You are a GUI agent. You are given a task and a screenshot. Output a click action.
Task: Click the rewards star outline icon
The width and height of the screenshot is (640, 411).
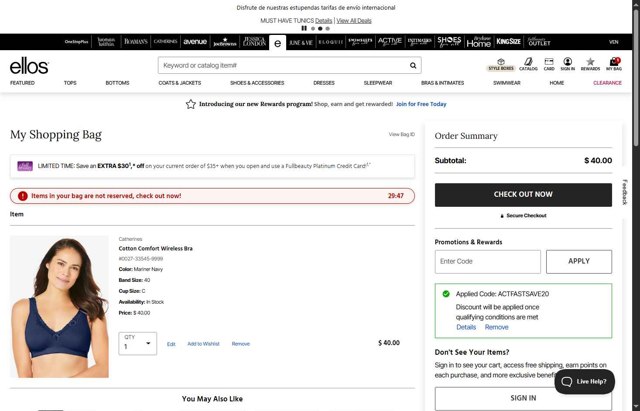tap(191, 104)
